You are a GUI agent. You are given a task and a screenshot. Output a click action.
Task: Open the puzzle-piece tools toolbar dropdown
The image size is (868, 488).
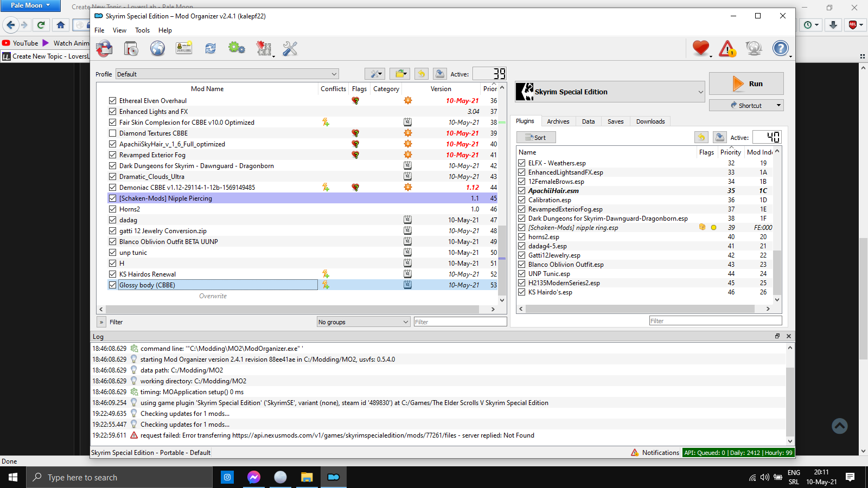tap(264, 49)
